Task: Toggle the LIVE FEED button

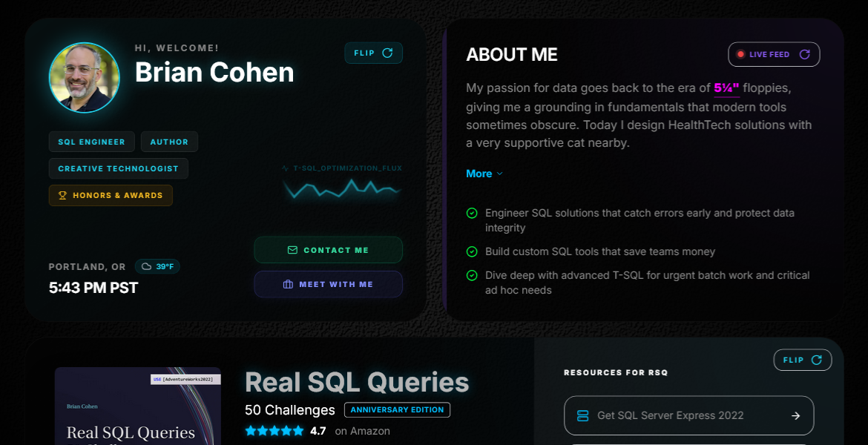Action: tap(774, 54)
